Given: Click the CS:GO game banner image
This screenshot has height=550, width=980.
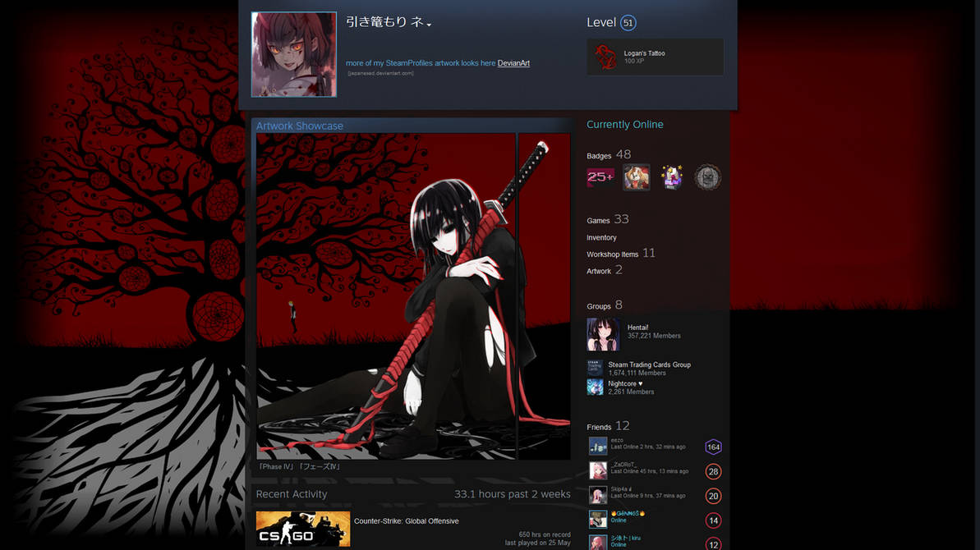Looking at the screenshot, I should [x=303, y=529].
